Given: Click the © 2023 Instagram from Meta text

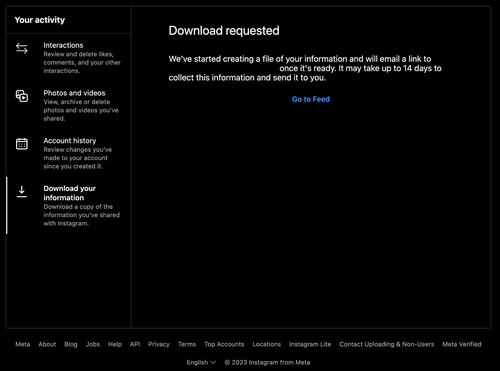Looking at the screenshot, I should tap(267, 362).
